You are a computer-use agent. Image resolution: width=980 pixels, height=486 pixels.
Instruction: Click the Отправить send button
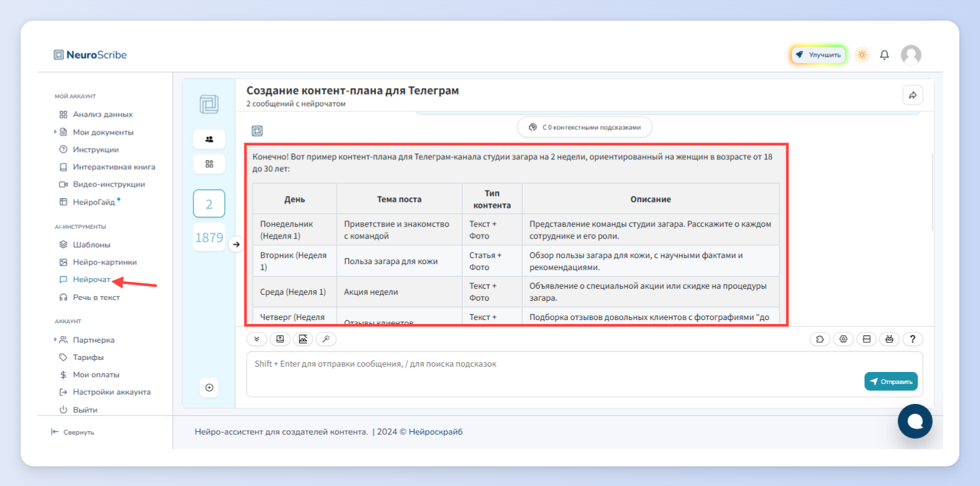[891, 381]
